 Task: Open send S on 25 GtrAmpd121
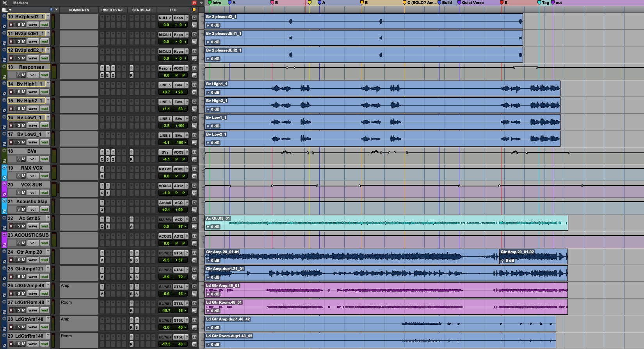click(137, 277)
